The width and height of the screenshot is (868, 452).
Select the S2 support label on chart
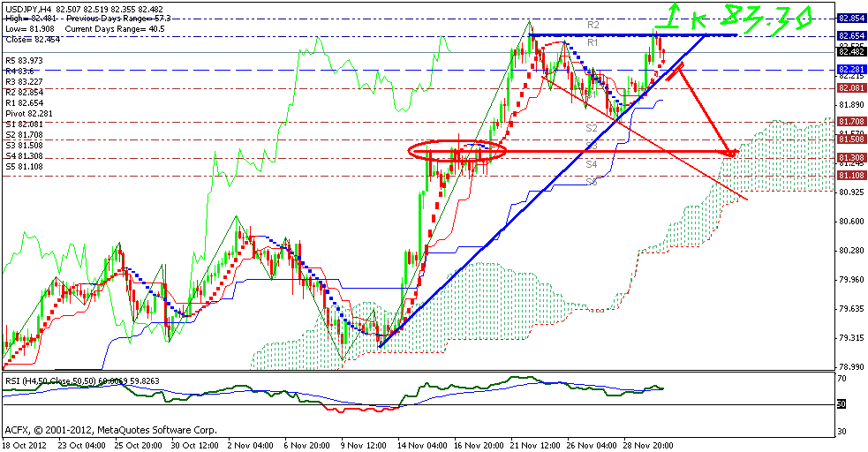[x=593, y=128]
